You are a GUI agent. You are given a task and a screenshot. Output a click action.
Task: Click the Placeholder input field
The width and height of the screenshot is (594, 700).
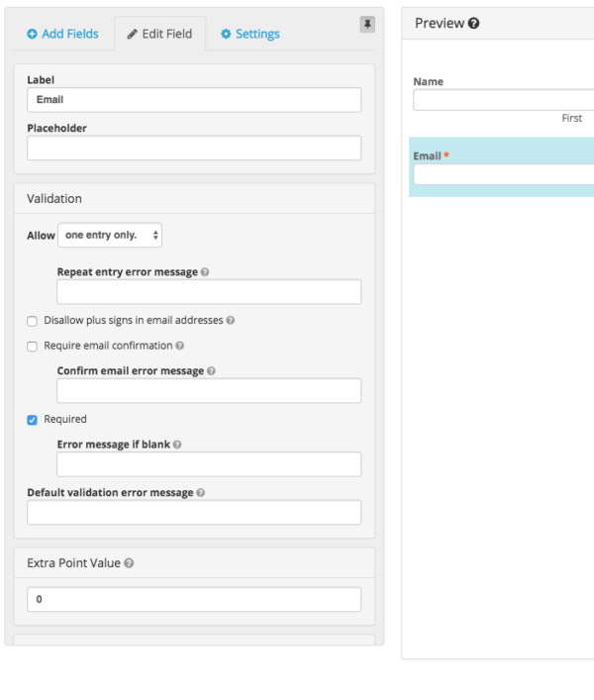194,149
